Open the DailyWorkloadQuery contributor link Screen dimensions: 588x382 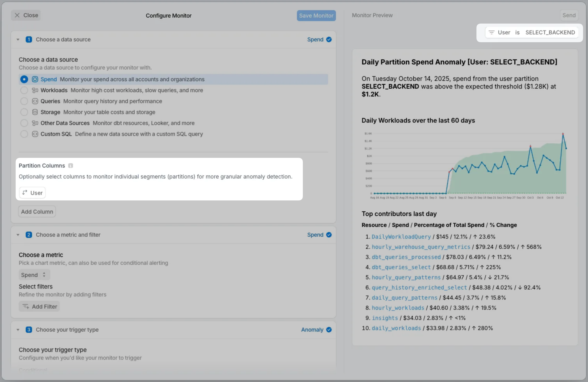pos(401,237)
